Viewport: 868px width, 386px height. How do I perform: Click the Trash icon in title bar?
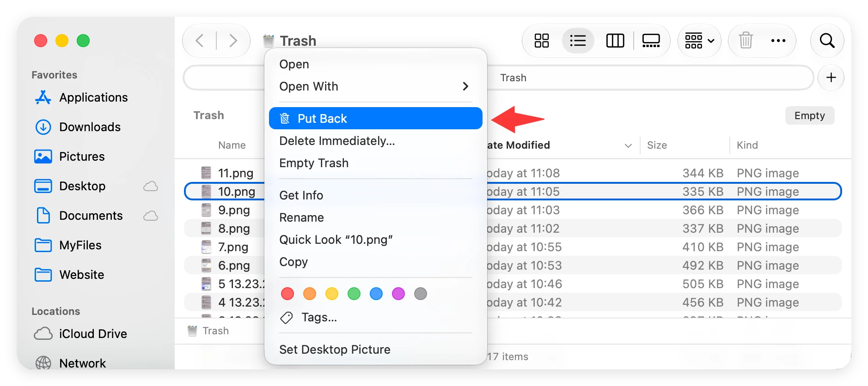click(269, 41)
